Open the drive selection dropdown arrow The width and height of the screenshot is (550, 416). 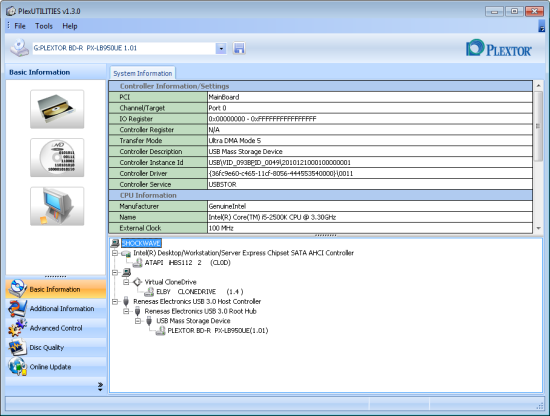pos(221,48)
